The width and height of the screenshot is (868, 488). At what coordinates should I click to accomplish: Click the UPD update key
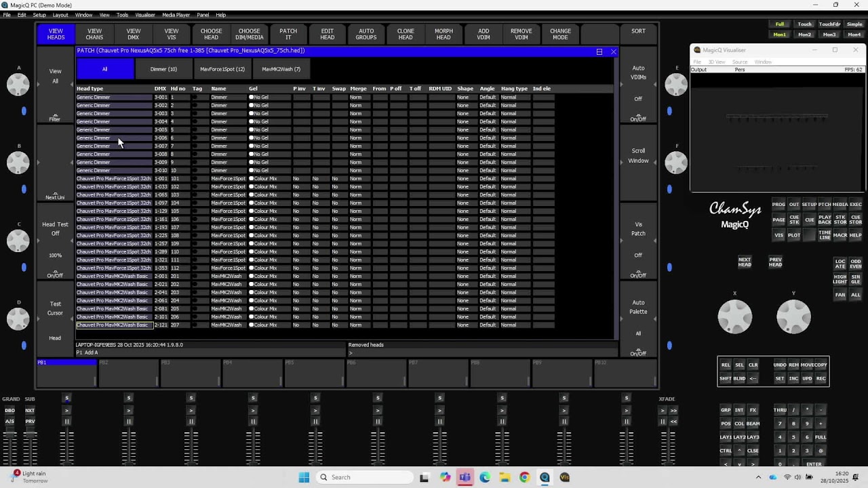pyautogui.click(x=807, y=378)
